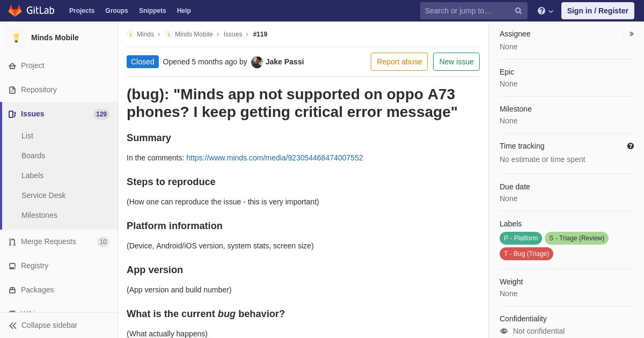Open Jake Passi's profile link
This screenshot has height=338, width=644.
[284, 62]
